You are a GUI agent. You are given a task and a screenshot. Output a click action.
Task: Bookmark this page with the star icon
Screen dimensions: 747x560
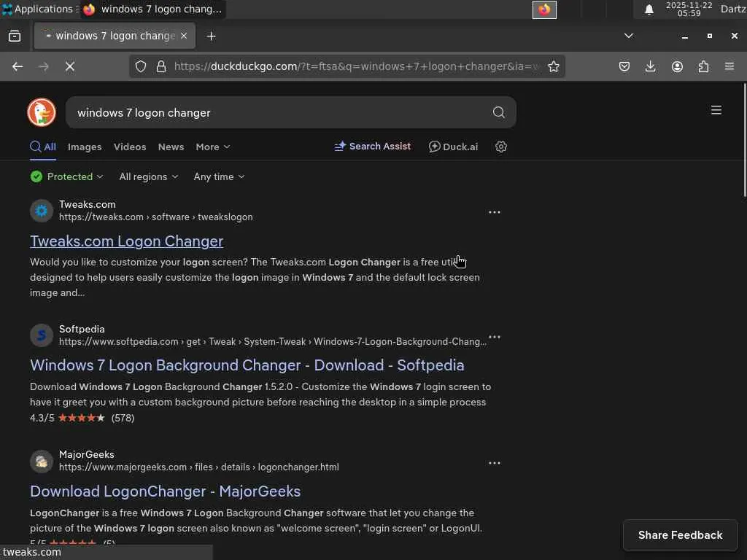[553, 66]
